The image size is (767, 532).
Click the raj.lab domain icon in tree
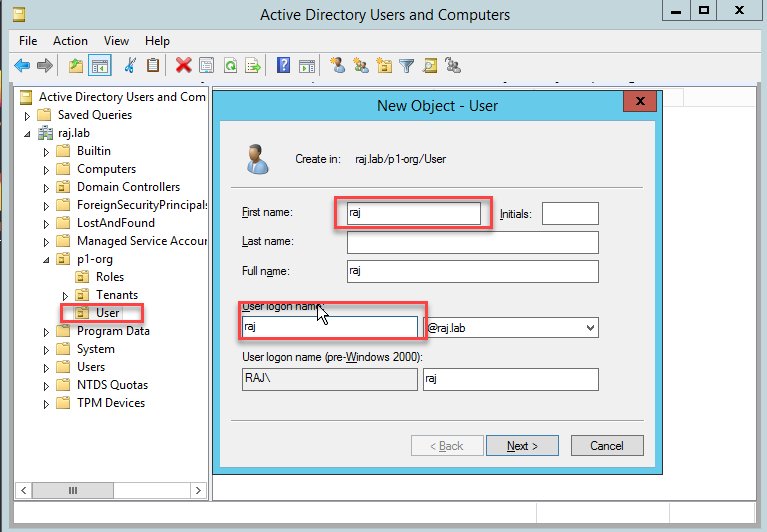coord(45,133)
